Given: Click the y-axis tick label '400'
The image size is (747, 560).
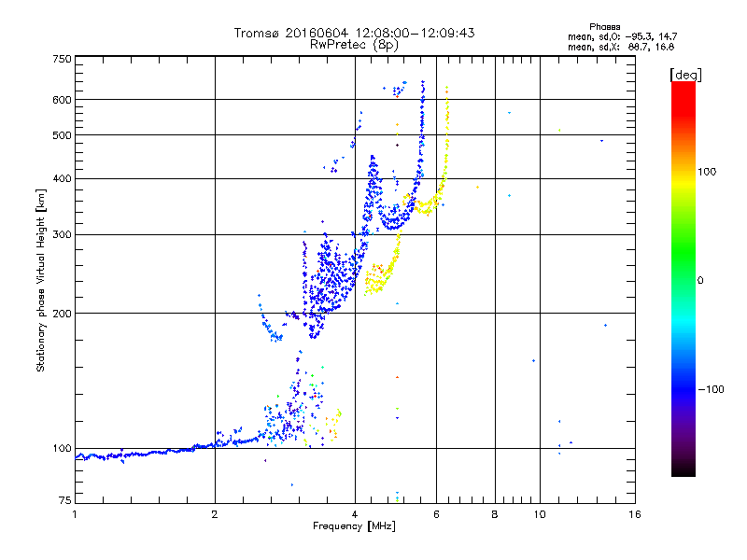Looking at the screenshot, I should (x=63, y=178).
